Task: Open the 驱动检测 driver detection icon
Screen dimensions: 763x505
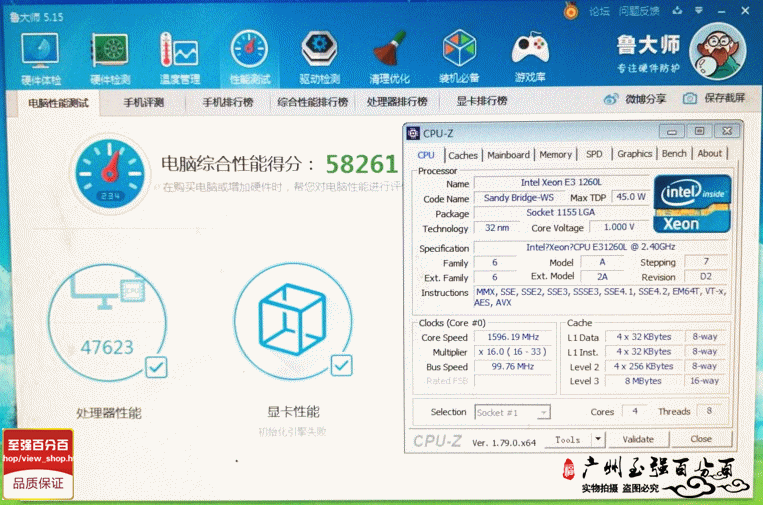Action: 319,50
